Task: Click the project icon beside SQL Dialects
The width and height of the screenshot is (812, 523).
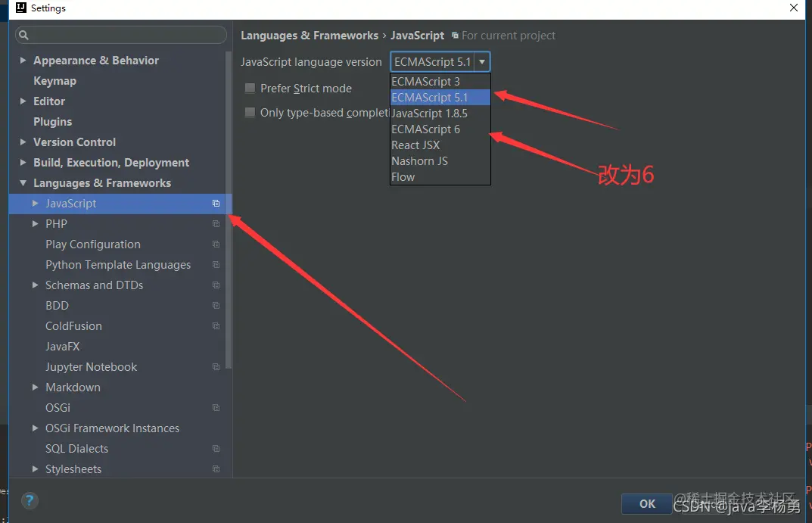Action: [216, 449]
